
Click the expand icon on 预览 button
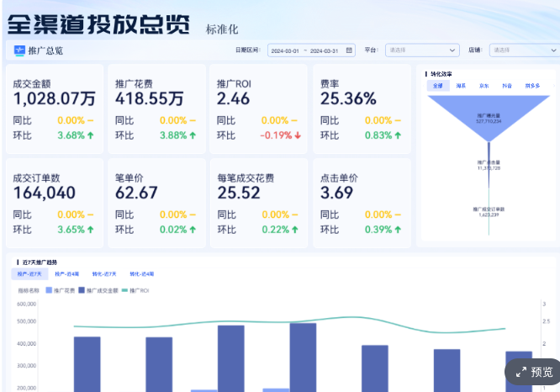tap(521, 372)
